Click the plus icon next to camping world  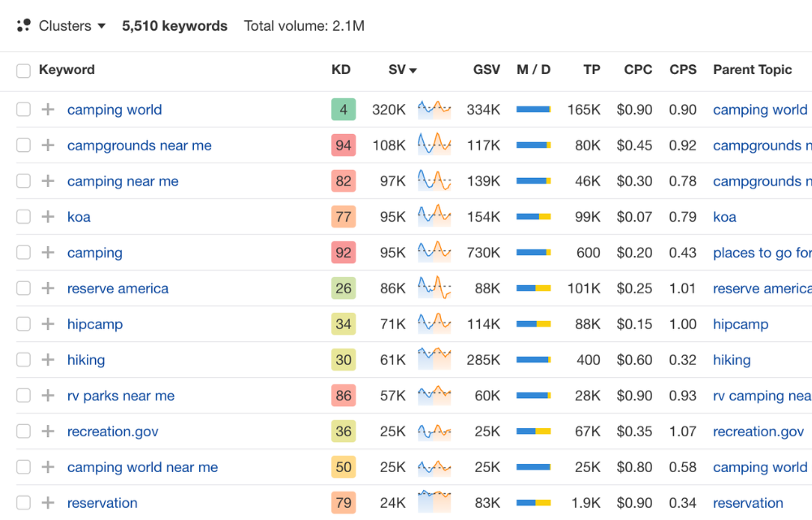click(x=48, y=109)
